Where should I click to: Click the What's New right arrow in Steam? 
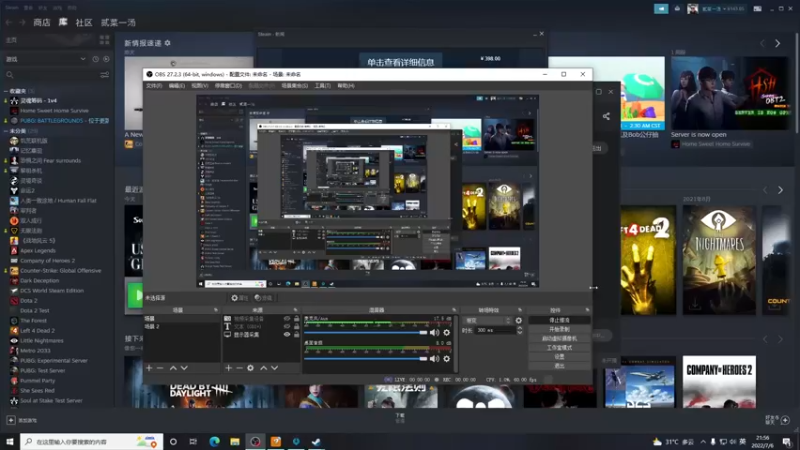pyautogui.click(x=778, y=44)
